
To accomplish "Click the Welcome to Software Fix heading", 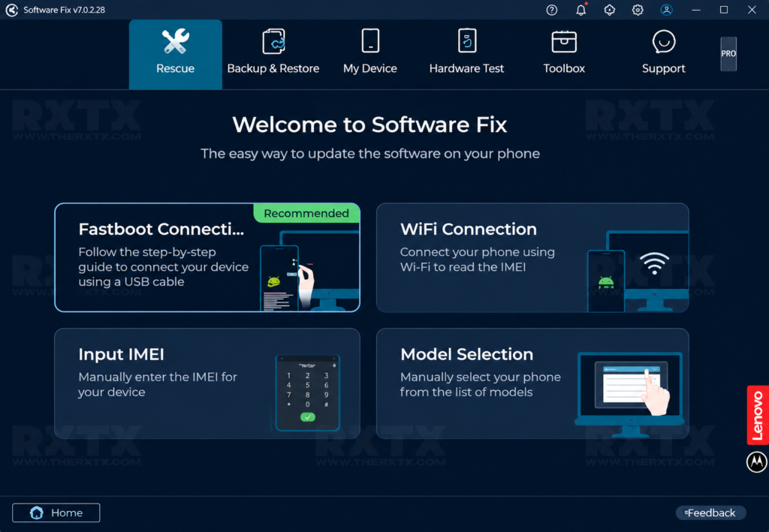I will pyautogui.click(x=369, y=125).
